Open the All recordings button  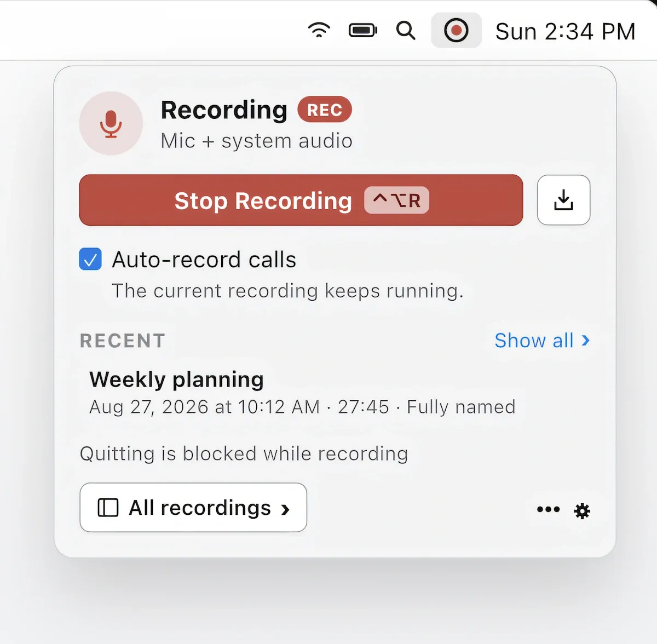coord(193,508)
